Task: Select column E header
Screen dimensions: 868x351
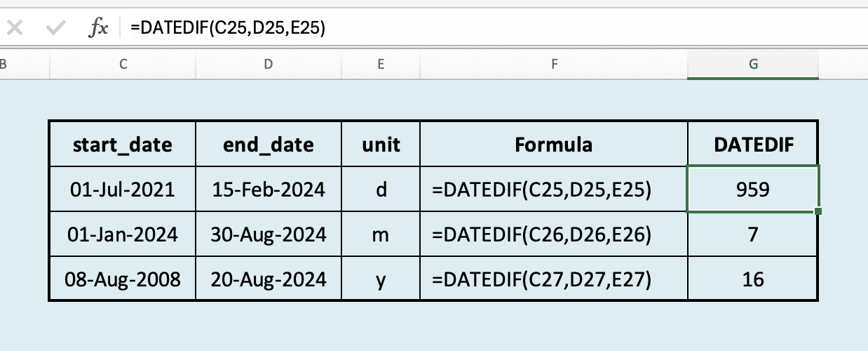Action: click(381, 65)
